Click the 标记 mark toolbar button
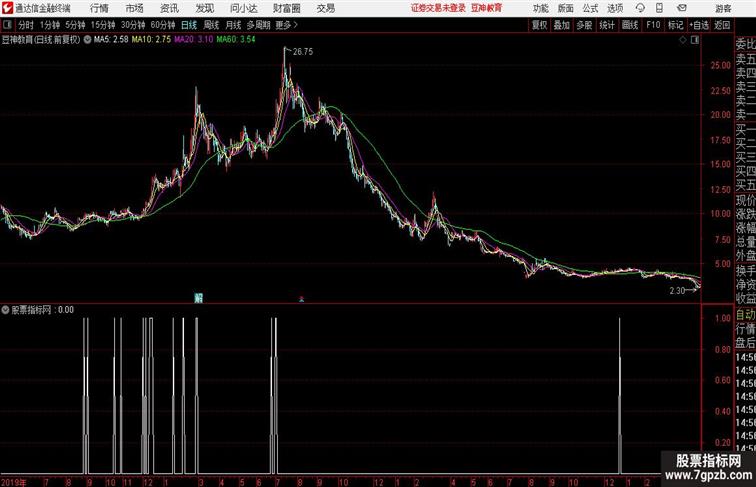The height and width of the screenshot is (487, 756). click(x=675, y=25)
